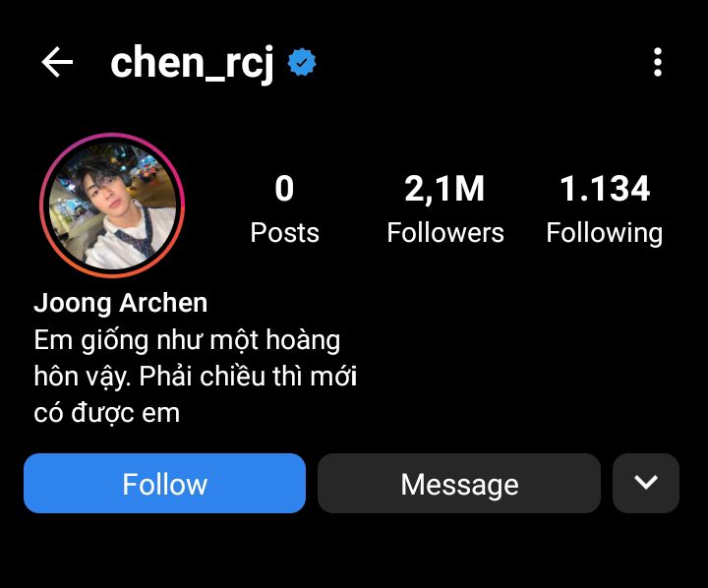Tap the blue verified badge

(302, 62)
